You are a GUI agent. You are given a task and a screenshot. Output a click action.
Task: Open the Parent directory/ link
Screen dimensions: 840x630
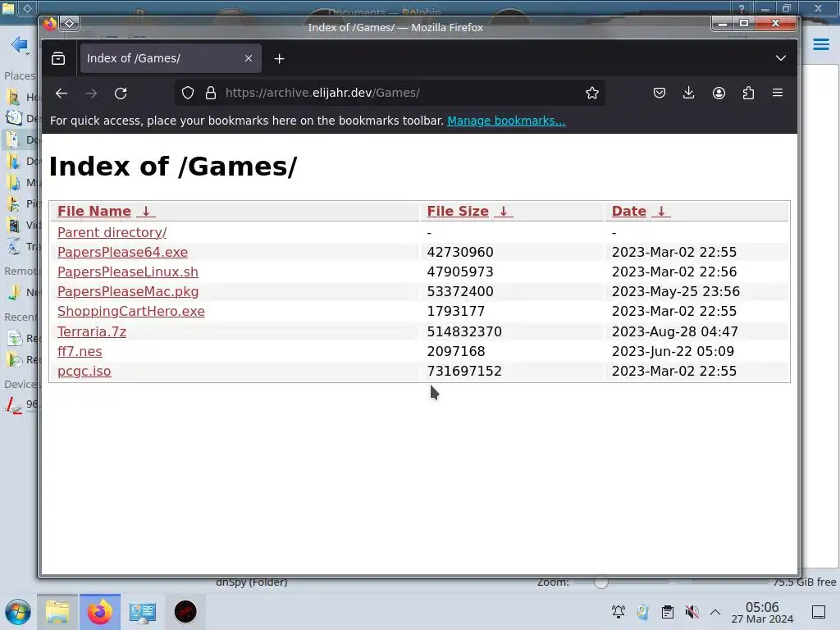pos(112,232)
